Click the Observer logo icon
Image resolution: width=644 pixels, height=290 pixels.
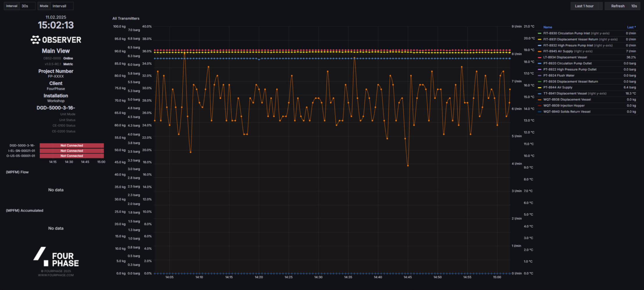(x=35, y=40)
